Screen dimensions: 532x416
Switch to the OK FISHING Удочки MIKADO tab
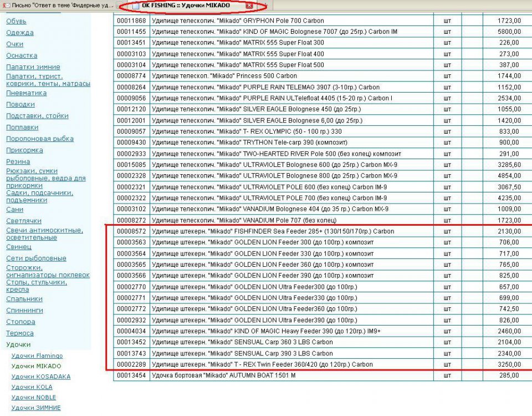[x=186, y=6]
